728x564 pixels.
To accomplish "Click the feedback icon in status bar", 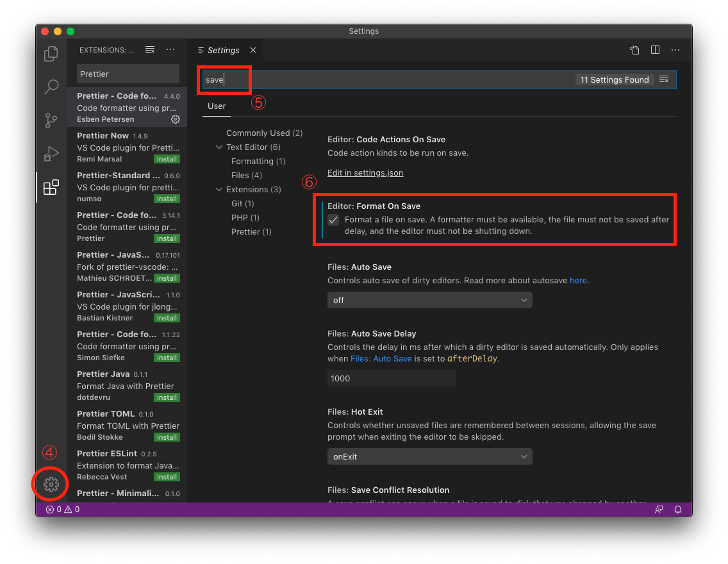I will coord(658,510).
